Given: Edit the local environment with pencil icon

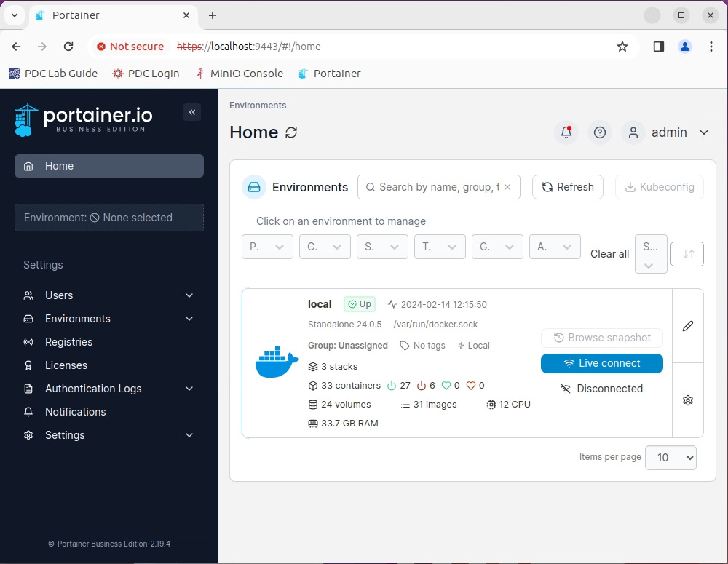Looking at the screenshot, I should coord(688,326).
